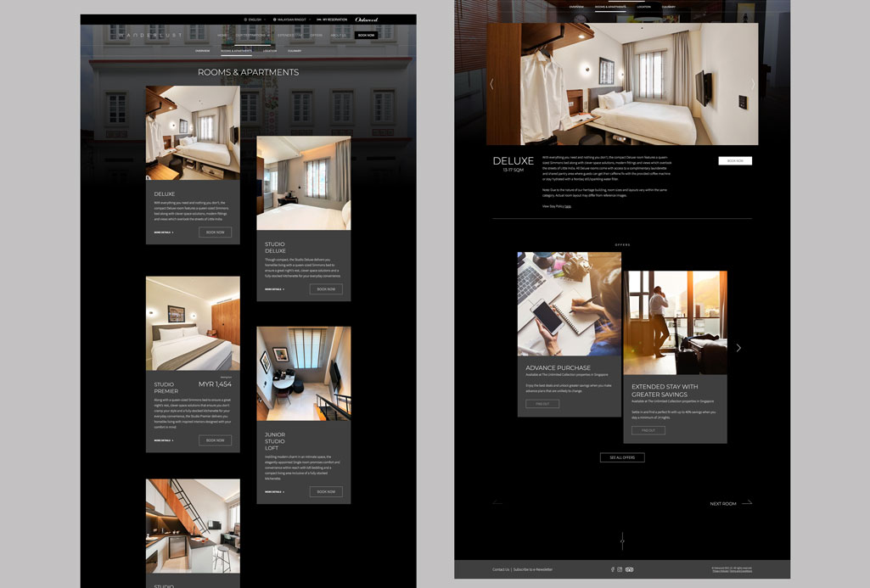Open the English language dropdown
Viewport: 870px width, 588px height.
point(254,19)
